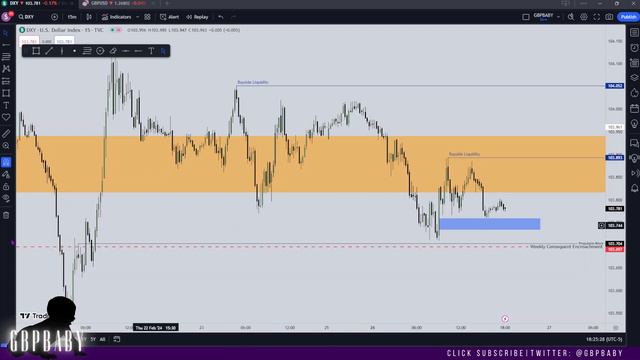
Task: Create an Alert from top toolbar
Action: point(169,17)
